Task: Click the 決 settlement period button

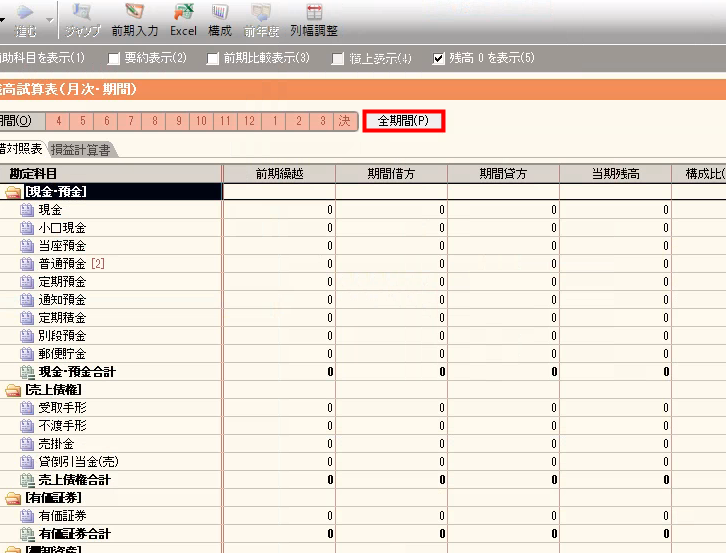Action: coord(344,121)
